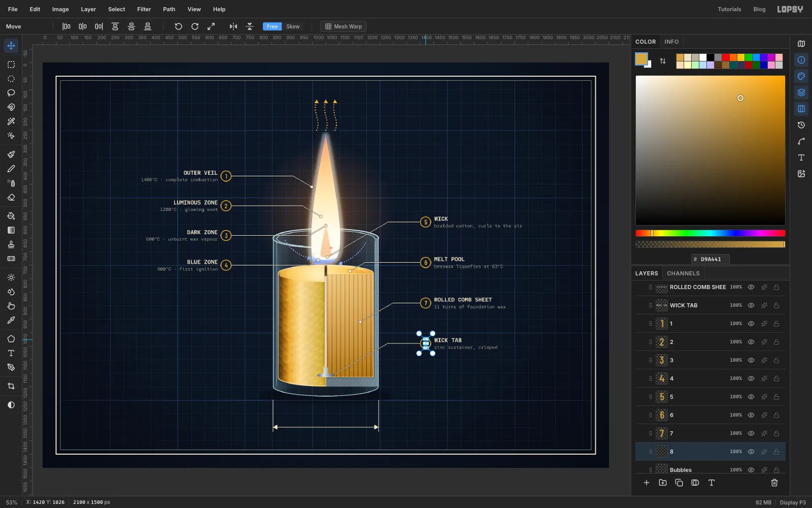Select the Lasso selection tool
Viewport: 812px width, 508px height.
coord(11,93)
